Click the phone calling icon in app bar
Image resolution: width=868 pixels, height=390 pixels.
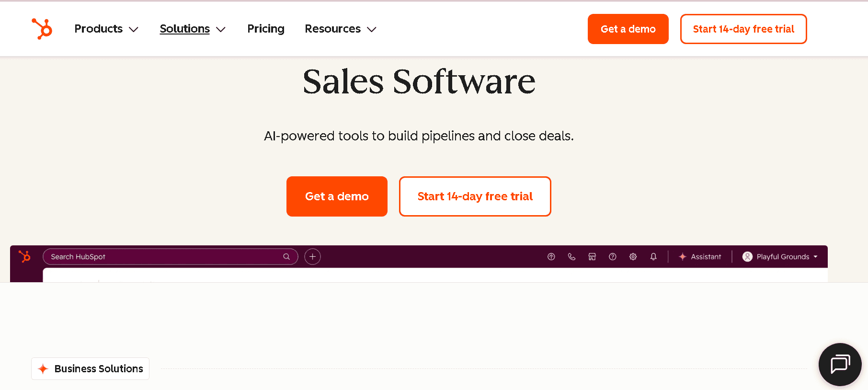[571, 257]
